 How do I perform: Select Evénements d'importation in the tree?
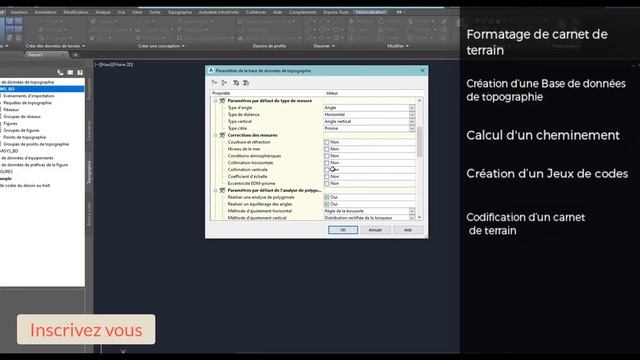[x=29, y=96]
